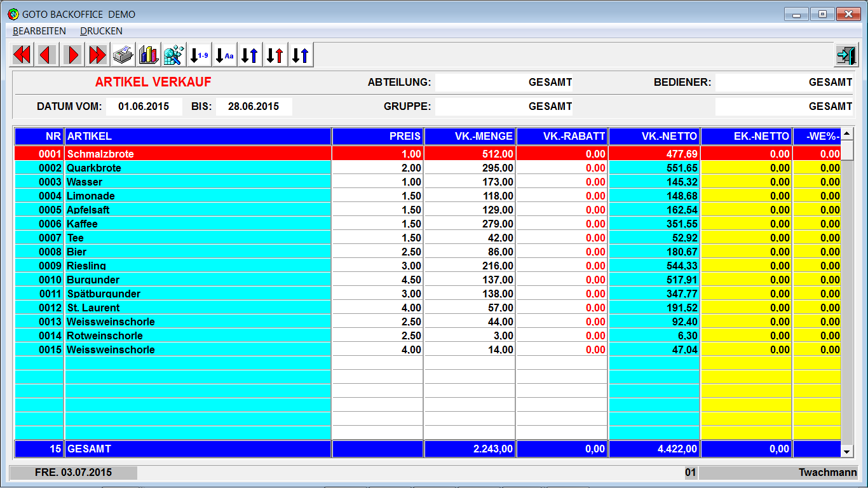This screenshot has height=488, width=868.
Task: Sort articles numerically with the 1-9 icon
Action: (199, 55)
